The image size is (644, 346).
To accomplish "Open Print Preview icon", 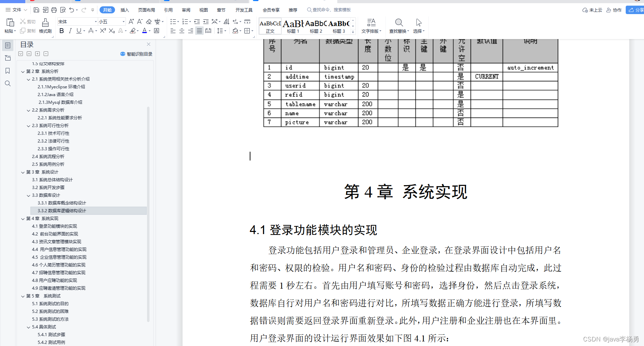I will click(63, 10).
